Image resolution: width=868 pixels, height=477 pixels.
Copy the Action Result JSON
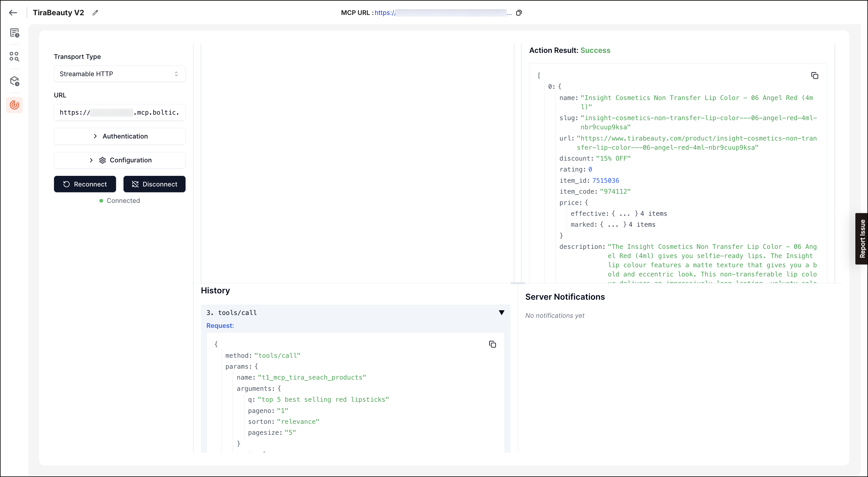coord(814,76)
